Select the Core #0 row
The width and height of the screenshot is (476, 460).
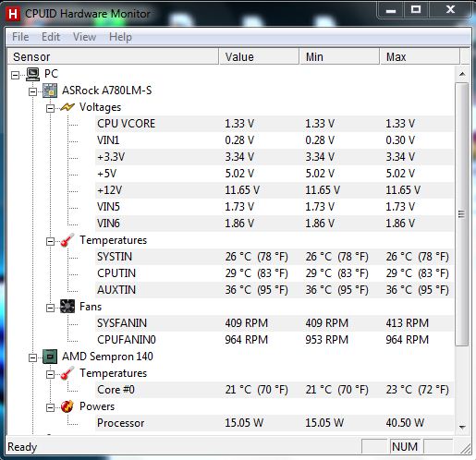pyautogui.click(x=275, y=390)
